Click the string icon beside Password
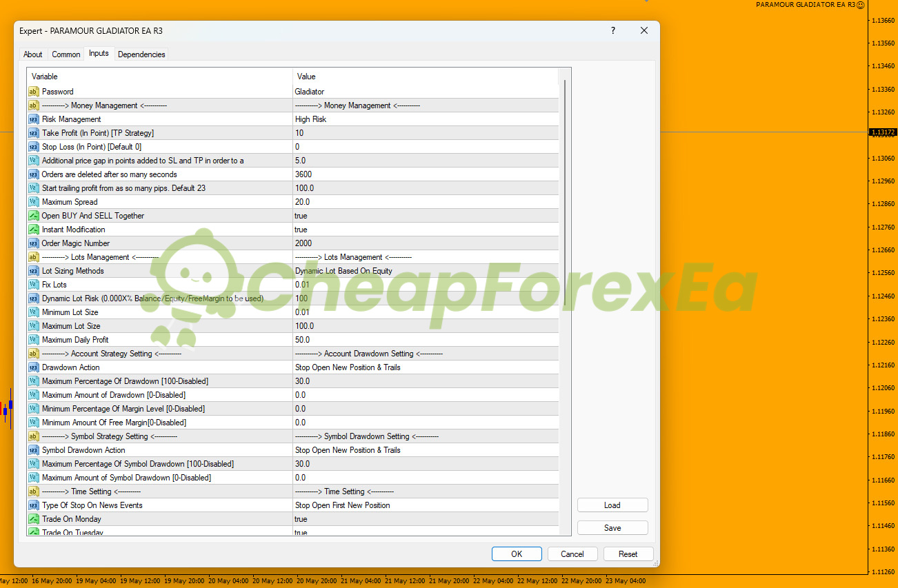The height and width of the screenshot is (588, 898). pos(34,92)
